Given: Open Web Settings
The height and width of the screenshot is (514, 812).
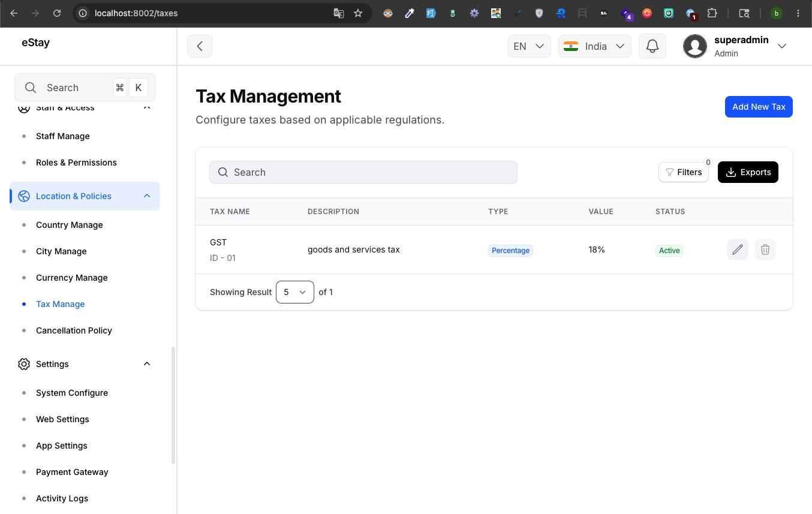Looking at the screenshot, I should pos(62,419).
